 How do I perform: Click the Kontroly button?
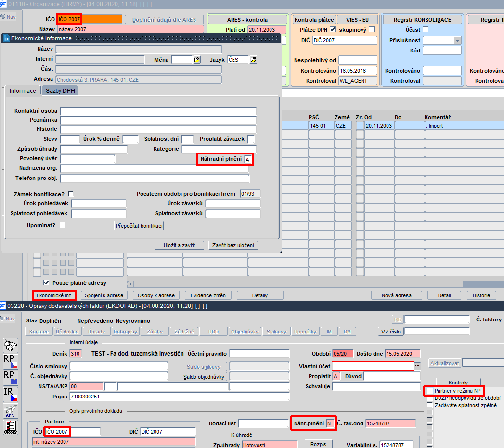[458, 382]
